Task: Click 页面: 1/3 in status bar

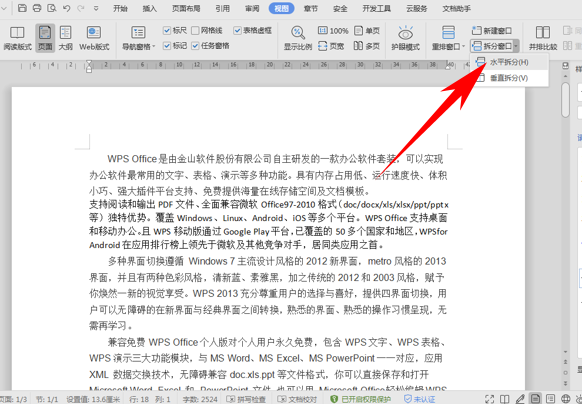Action: (13, 399)
